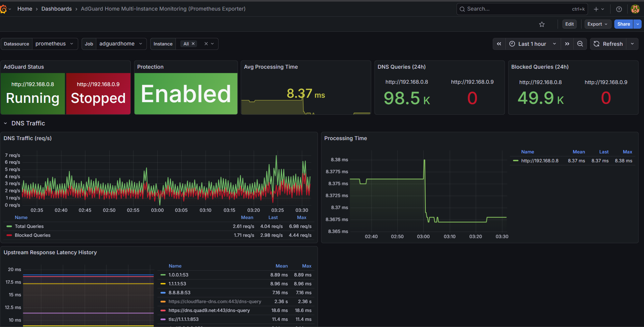
Task: Sort Upstream Latency legend by Mean
Action: (282, 266)
